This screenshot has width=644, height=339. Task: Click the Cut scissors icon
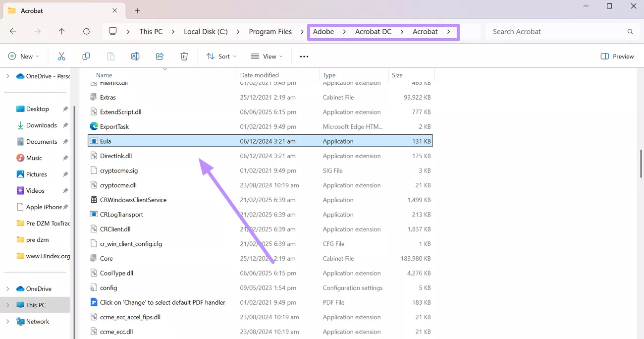coord(61,56)
